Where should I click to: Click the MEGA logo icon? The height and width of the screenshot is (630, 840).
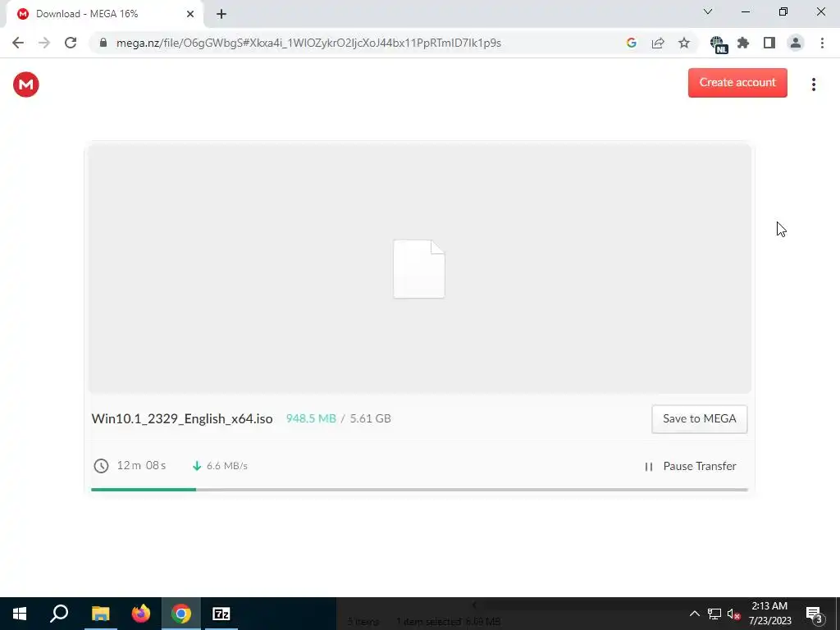(x=25, y=84)
